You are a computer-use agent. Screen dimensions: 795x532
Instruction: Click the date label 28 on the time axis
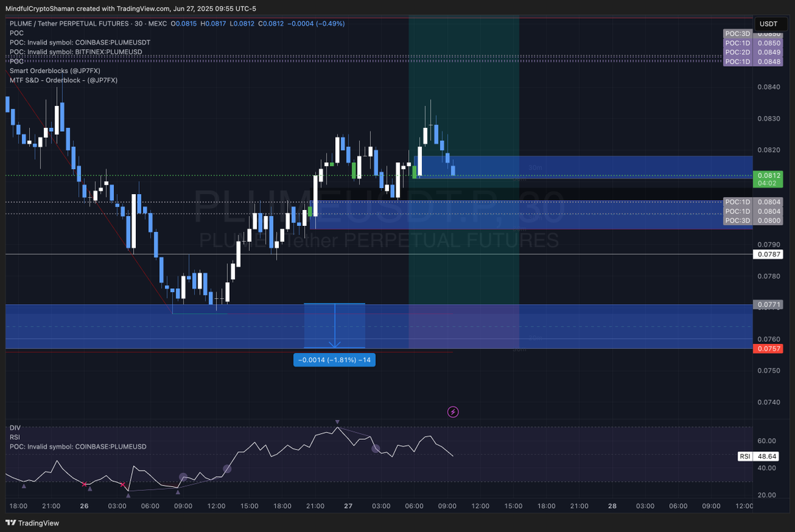point(612,506)
